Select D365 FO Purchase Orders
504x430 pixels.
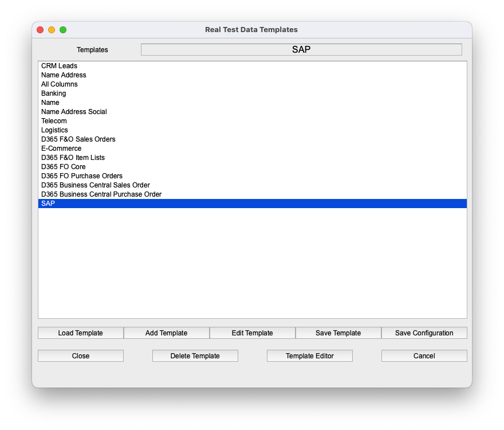coord(253,176)
